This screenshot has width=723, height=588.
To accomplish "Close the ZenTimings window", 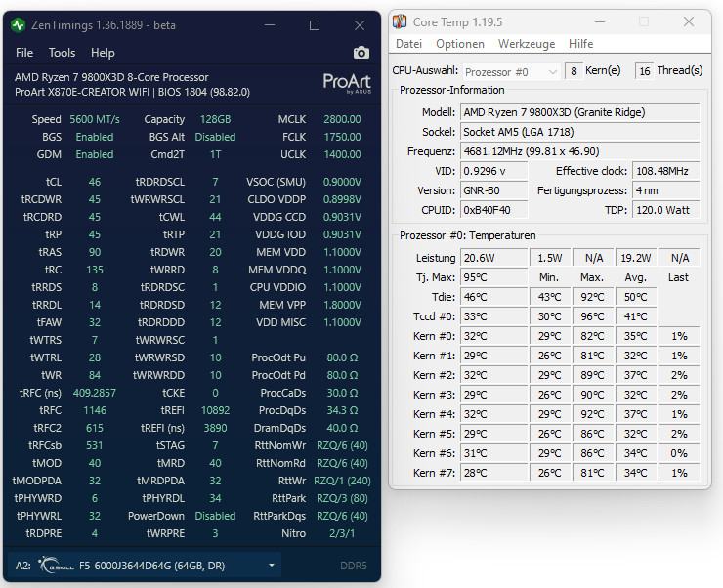I will [360, 24].
